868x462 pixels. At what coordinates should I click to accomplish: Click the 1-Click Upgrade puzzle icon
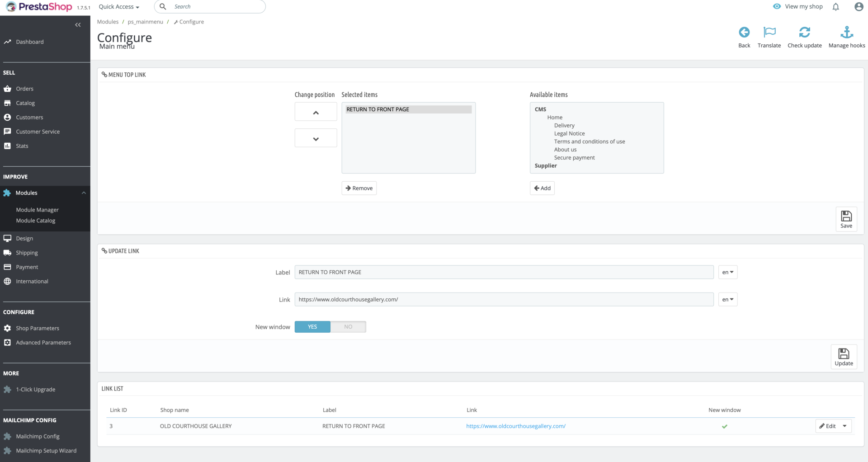tap(7, 389)
